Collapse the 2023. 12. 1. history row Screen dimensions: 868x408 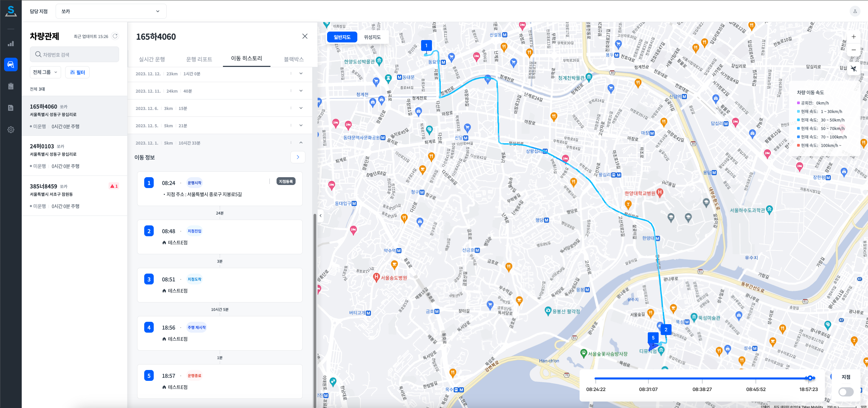[x=301, y=143]
